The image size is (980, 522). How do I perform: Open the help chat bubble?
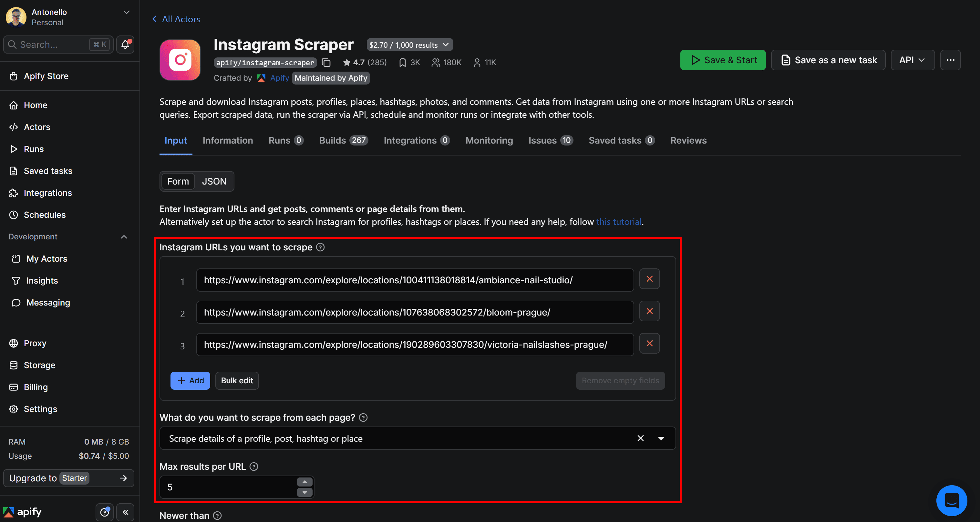click(952, 500)
